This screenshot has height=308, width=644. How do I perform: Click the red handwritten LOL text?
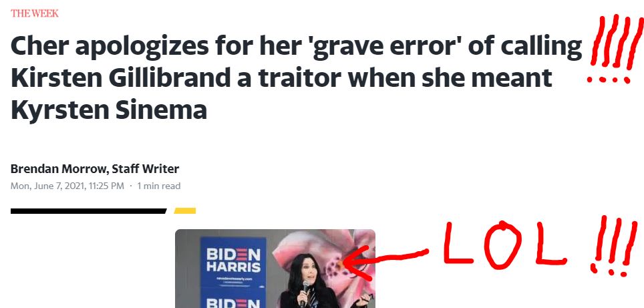point(505,245)
